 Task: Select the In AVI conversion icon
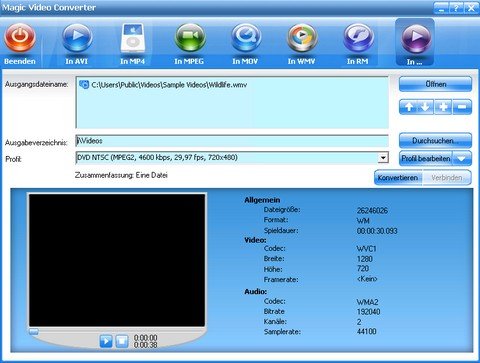77,37
